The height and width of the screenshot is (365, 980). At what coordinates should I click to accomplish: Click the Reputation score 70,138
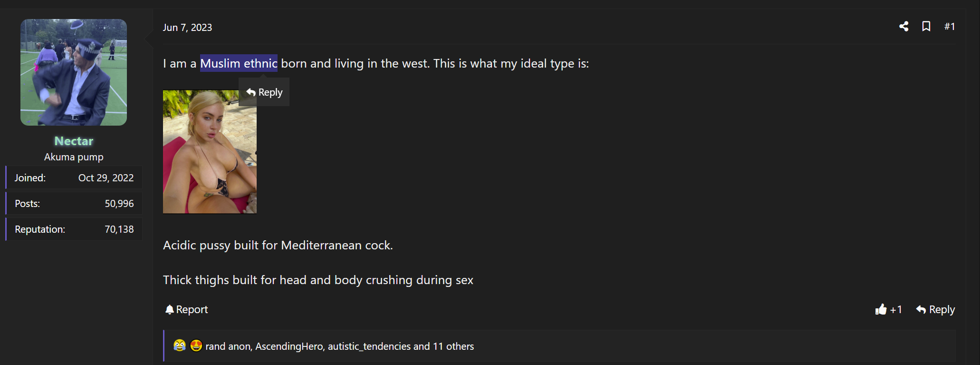coord(119,229)
